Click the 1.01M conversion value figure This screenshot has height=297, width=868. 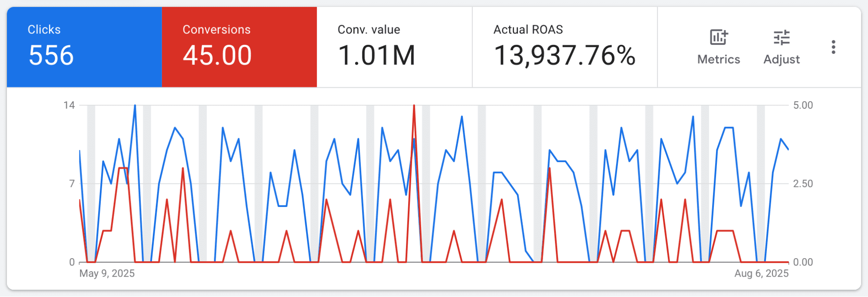[x=376, y=56]
